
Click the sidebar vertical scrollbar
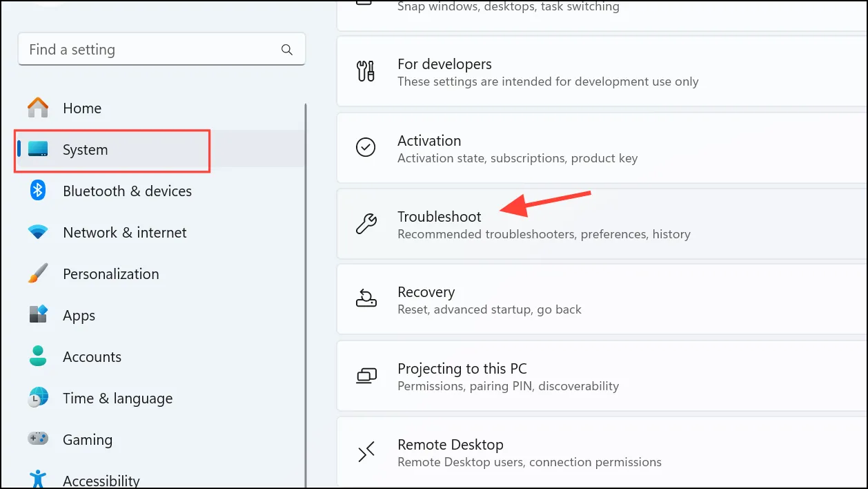(x=306, y=296)
